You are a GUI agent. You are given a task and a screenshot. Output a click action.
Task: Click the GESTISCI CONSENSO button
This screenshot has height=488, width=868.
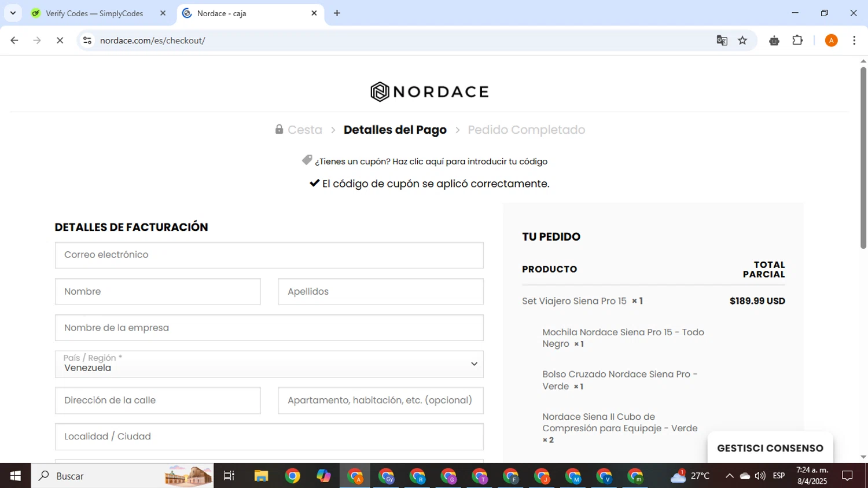[770, 448]
